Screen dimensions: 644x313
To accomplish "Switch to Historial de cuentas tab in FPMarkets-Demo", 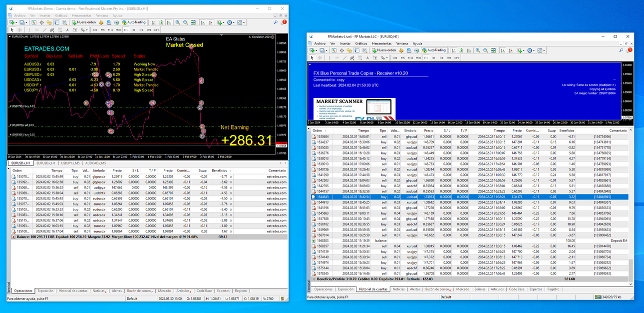I will click(x=73, y=290).
